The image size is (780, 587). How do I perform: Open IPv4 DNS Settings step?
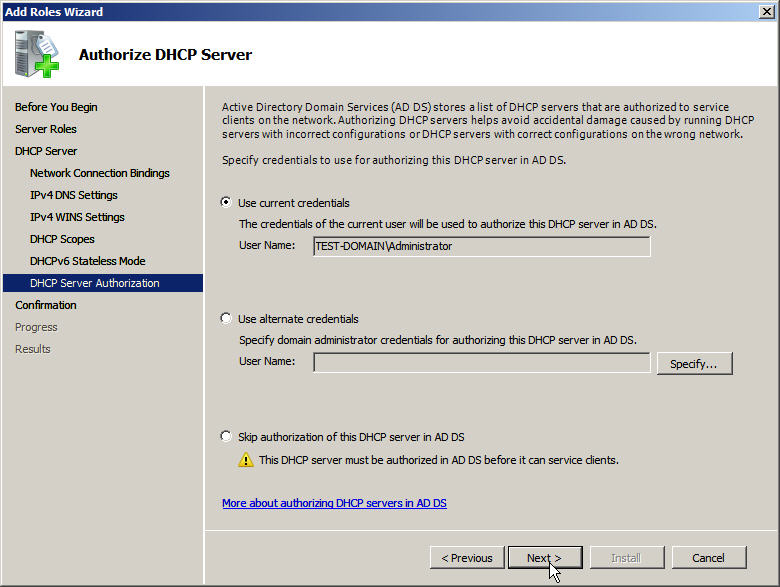74,195
